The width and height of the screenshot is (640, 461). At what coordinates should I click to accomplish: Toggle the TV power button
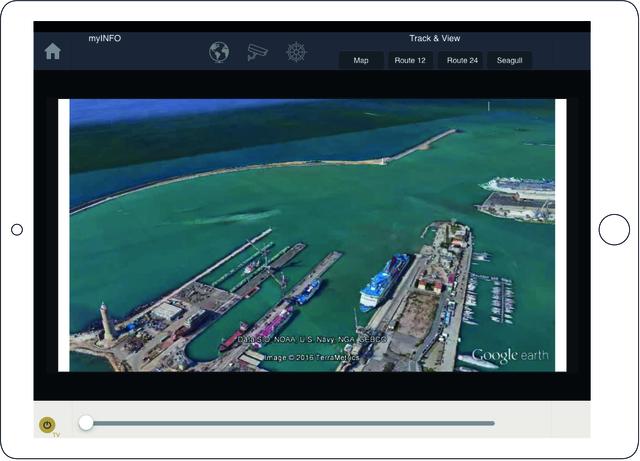pyautogui.click(x=47, y=425)
